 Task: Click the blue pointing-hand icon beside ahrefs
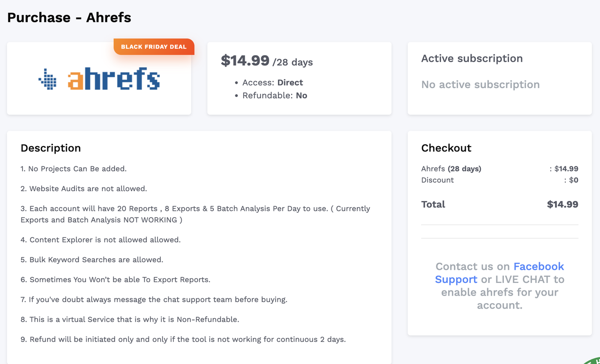click(x=47, y=79)
